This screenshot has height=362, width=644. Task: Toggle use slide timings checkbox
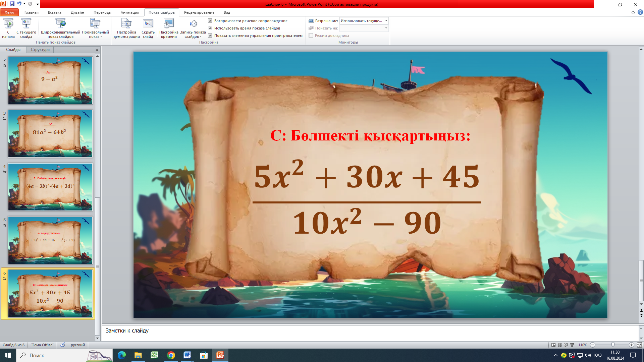pos(210,28)
